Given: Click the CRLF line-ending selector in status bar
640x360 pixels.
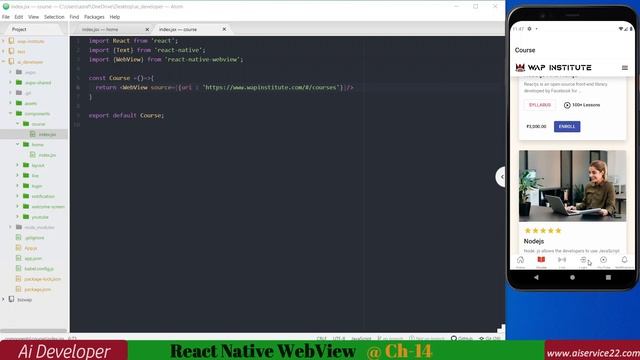Looking at the screenshot, I should 321,338.
